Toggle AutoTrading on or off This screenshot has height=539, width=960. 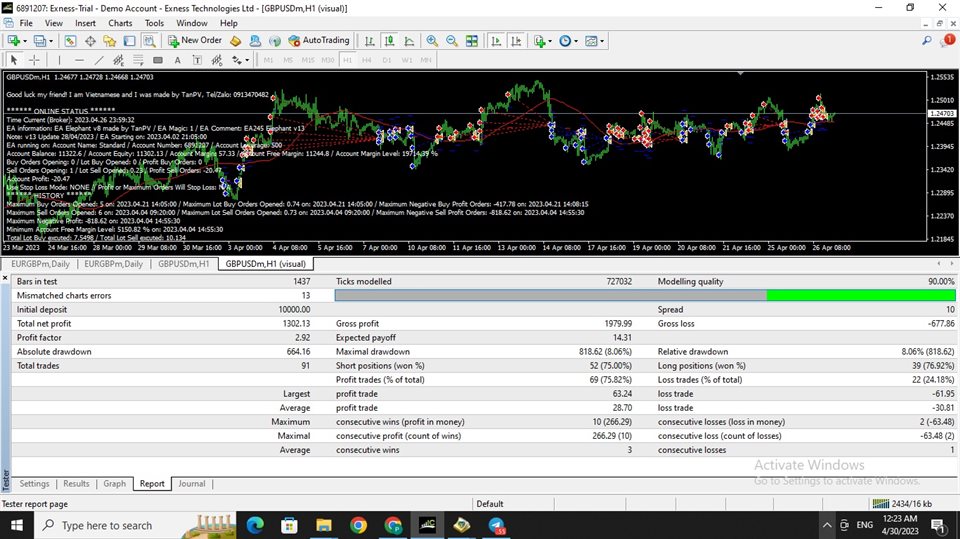point(319,40)
